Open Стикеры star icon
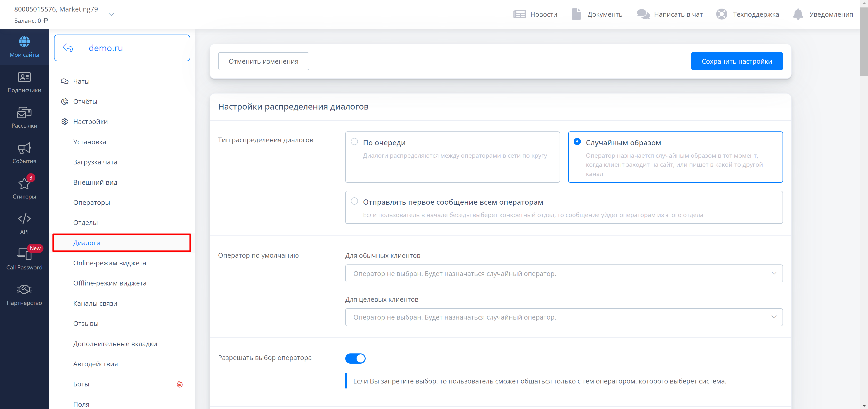Image resolution: width=868 pixels, height=409 pixels. 24,184
